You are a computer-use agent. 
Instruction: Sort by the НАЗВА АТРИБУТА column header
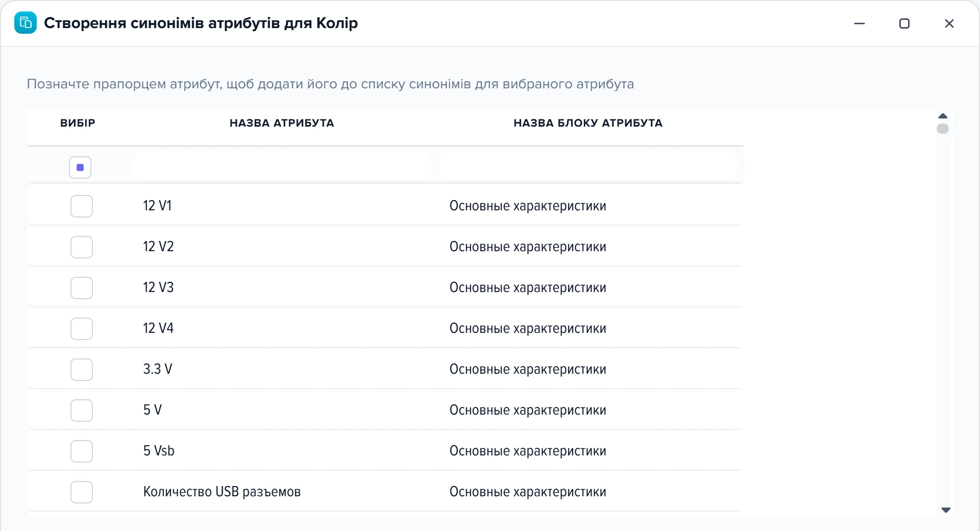tap(282, 123)
